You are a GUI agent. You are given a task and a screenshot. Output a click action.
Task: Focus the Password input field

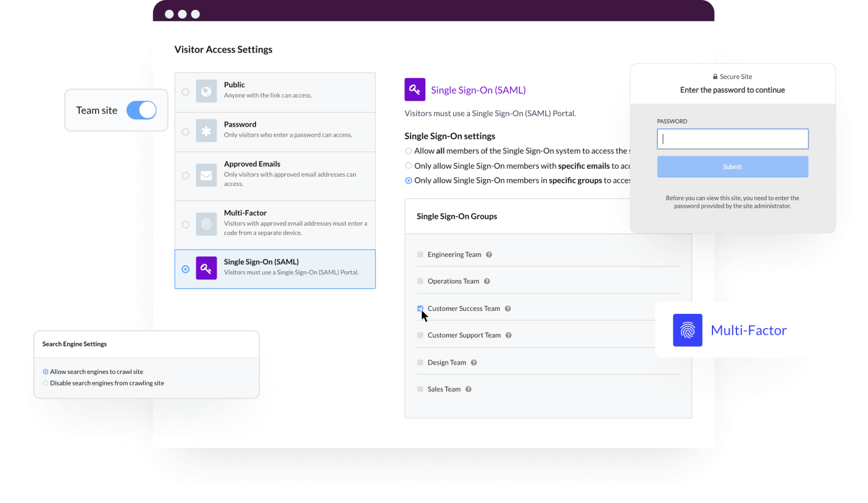point(733,139)
